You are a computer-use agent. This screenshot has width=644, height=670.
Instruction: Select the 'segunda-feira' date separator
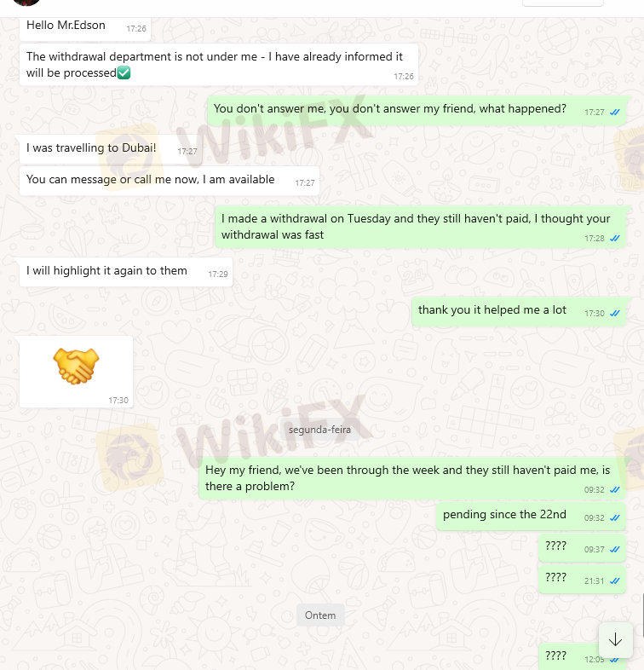(319, 430)
